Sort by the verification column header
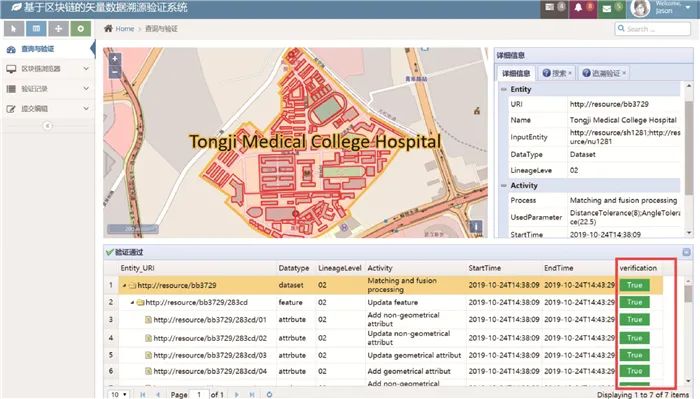 [x=638, y=268]
